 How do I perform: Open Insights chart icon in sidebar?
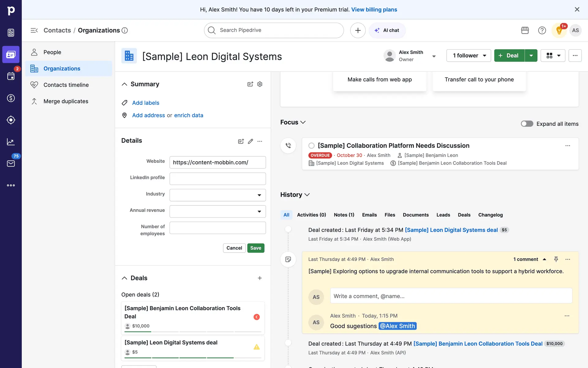pos(11,142)
